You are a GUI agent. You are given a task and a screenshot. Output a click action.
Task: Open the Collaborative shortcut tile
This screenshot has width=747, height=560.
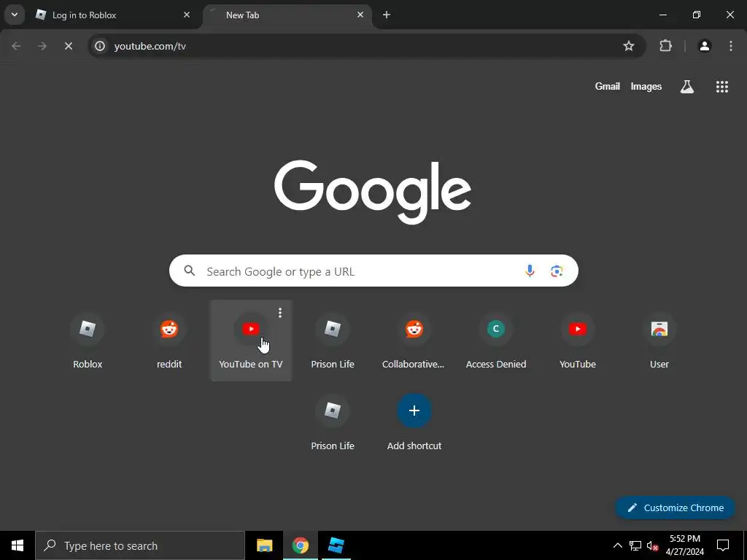coord(414,341)
